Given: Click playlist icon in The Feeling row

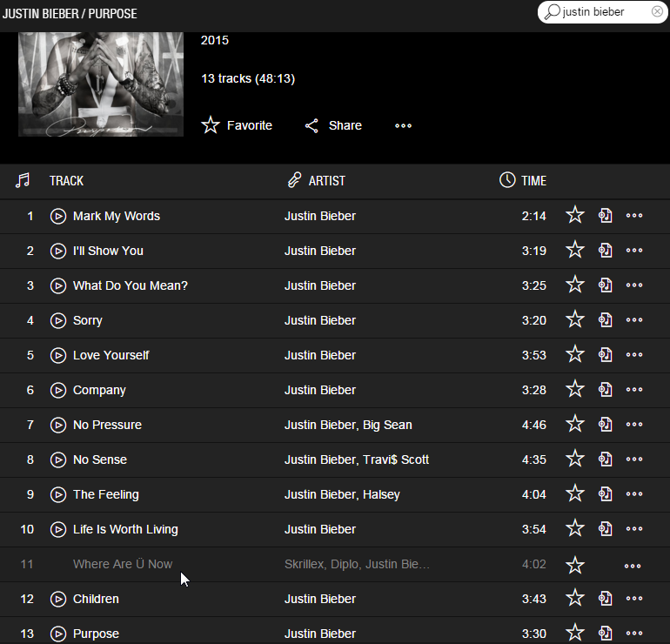Looking at the screenshot, I should pyautogui.click(x=605, y=494).
